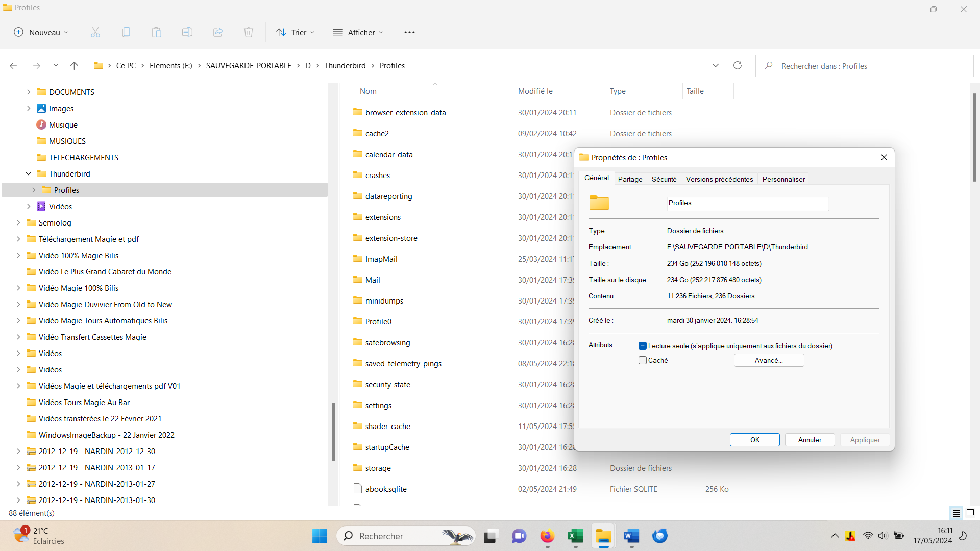Click the Share icon in toolbar
Image resolution: width=980 pixels, height=551 pixels.
click(218, 32)
